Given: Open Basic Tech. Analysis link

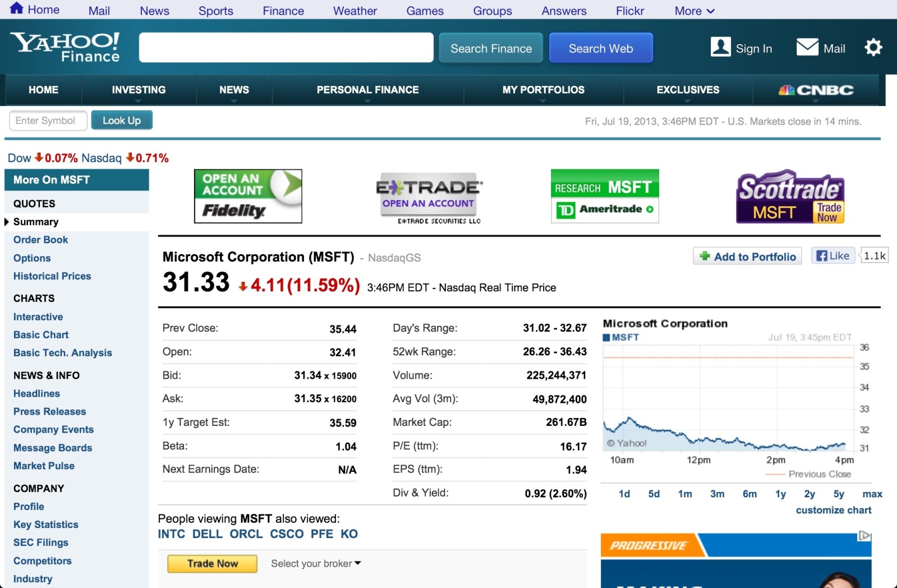Looking at the screenshot, I should click(x=63, y=353).
